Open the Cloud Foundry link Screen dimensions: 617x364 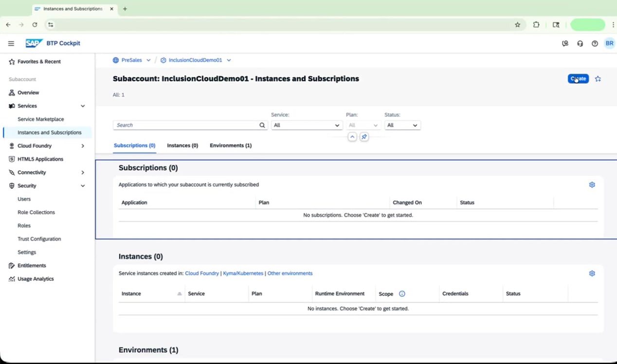(202, 273)
